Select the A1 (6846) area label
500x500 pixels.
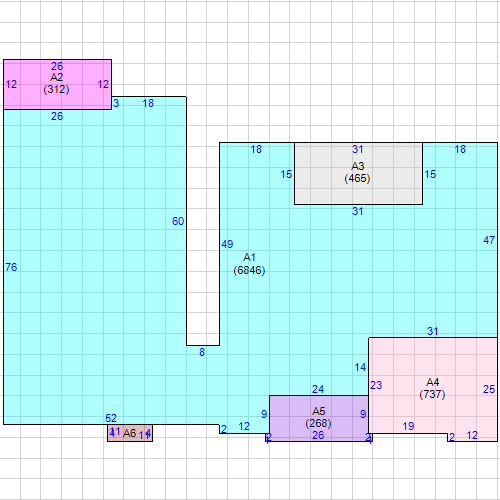click(x=249, y=264)
